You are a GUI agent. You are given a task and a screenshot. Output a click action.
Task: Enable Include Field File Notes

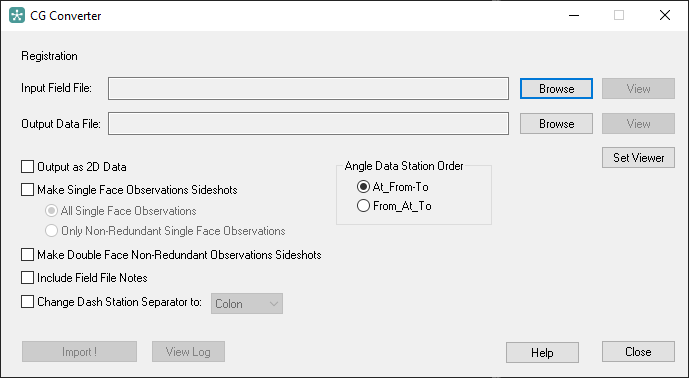pos(28,277)
